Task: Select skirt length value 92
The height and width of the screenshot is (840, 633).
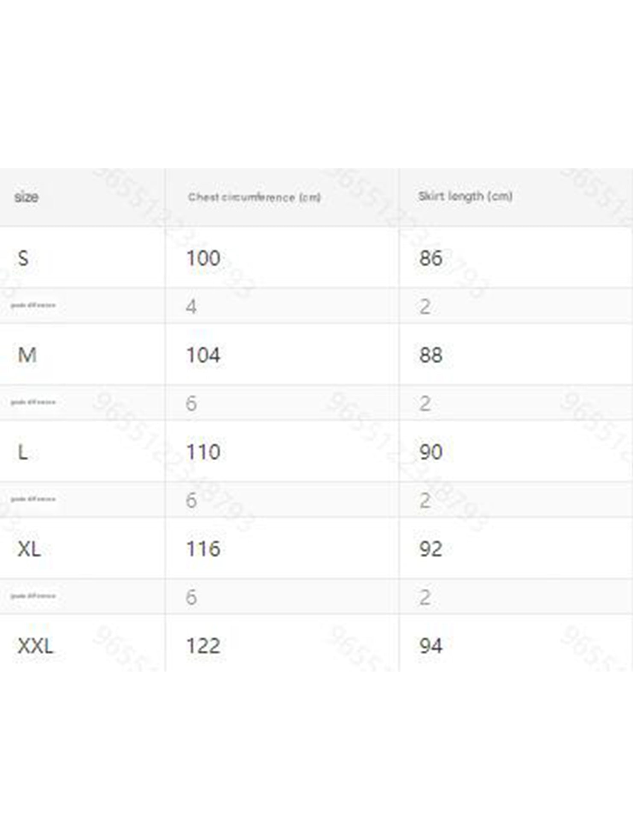Action: (431, 549)
